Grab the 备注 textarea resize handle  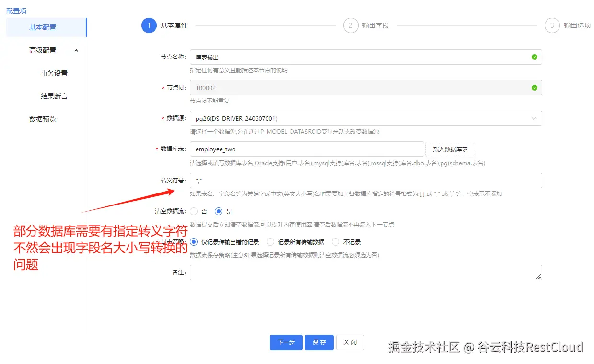click(538, 277)
